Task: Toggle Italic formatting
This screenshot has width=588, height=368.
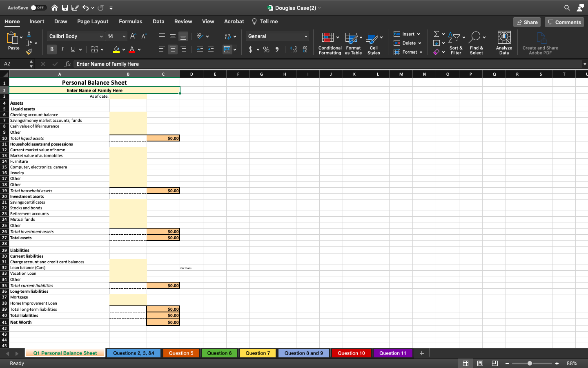Action: 62,49
